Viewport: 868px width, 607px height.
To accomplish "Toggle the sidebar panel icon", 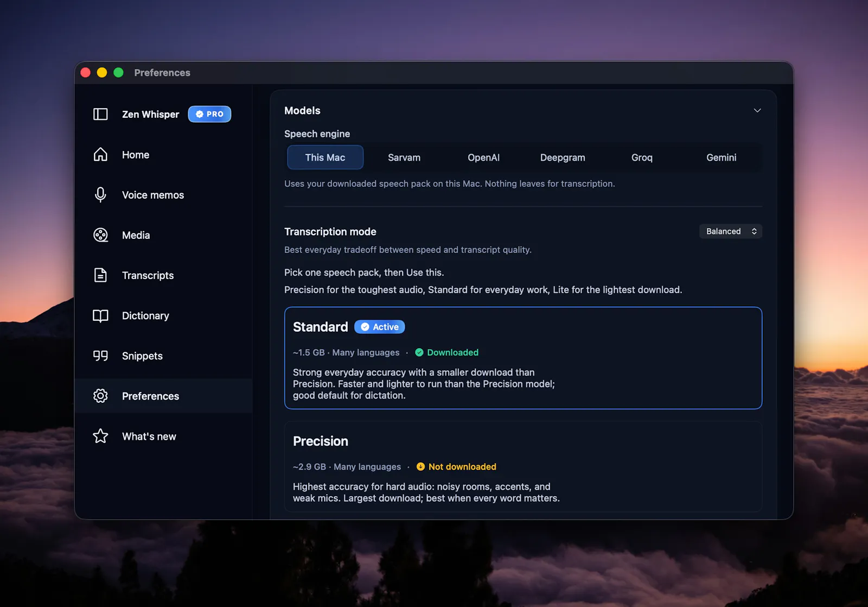I will 100,114.
